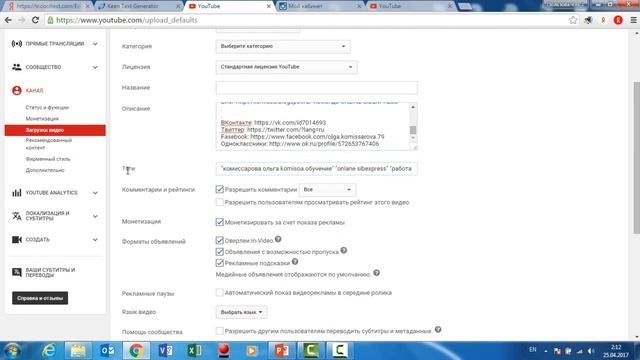Toggle sponsored cards checkbox
Viewport: 640px width, 360px height.
point(220,262)
